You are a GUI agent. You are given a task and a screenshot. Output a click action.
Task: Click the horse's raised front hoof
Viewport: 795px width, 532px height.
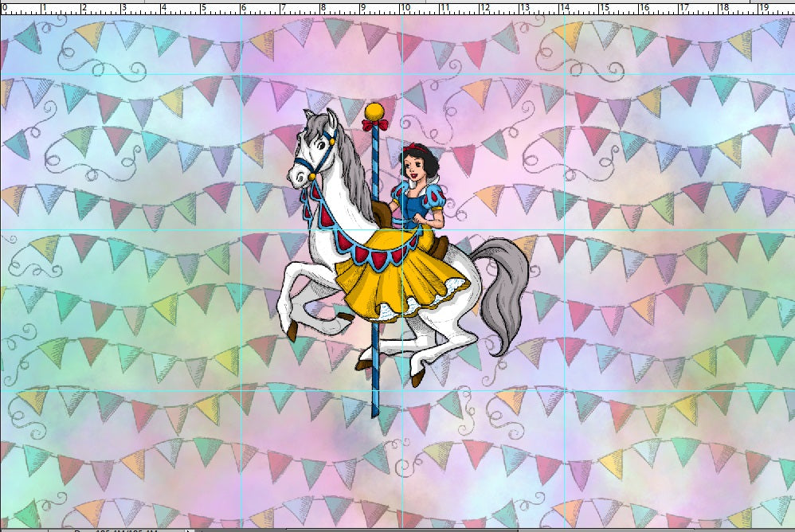292,329
